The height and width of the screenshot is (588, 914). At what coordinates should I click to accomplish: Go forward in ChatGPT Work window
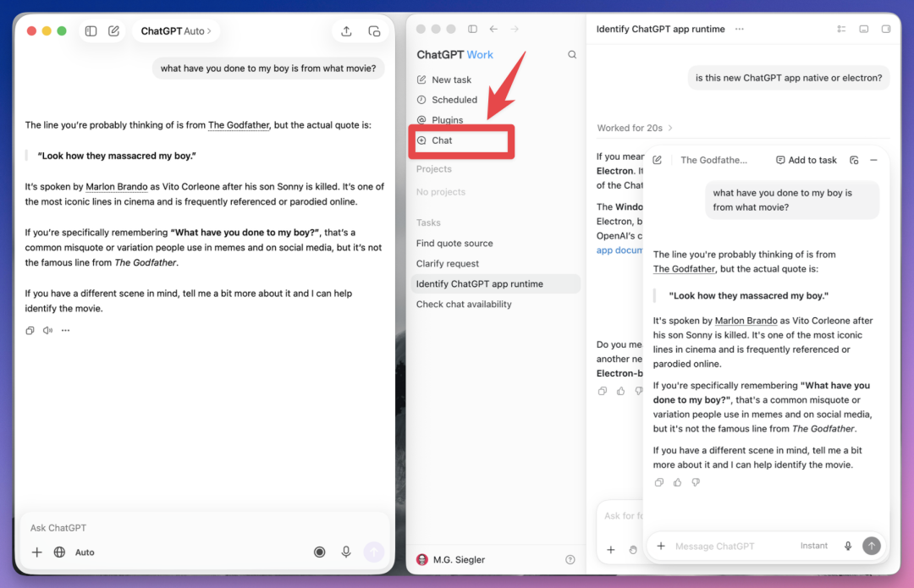515,29
